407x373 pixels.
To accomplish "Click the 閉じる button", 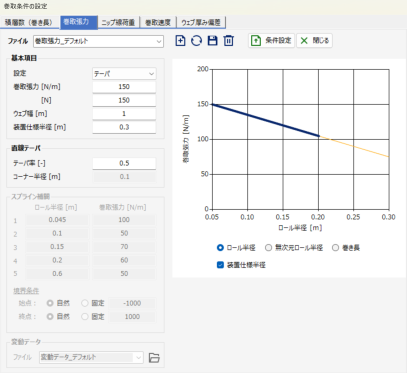I will [x=314, y=41].
